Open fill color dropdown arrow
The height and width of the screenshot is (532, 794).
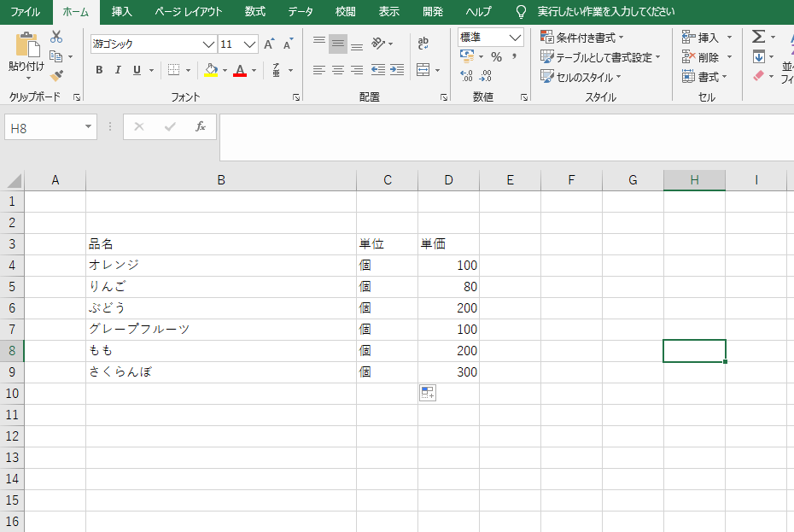[x=225, y=70]
